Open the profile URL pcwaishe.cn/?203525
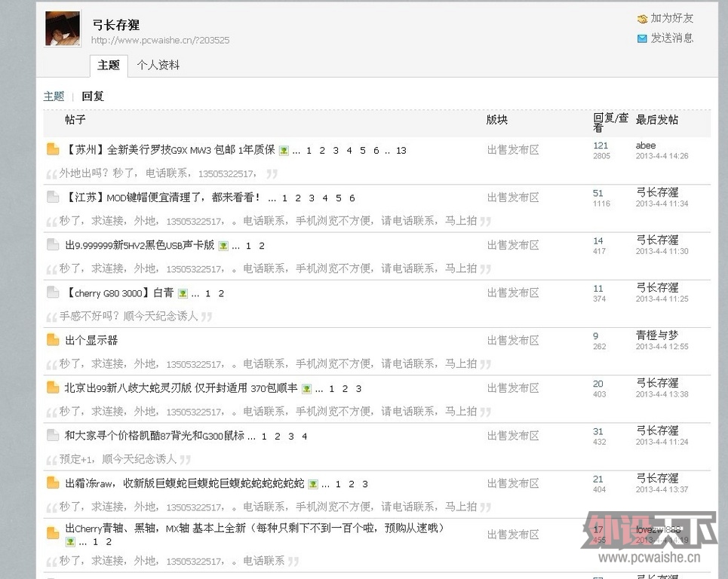Viewport: 728px width, 579px height. pyautogui.click(x=160, y=41)
